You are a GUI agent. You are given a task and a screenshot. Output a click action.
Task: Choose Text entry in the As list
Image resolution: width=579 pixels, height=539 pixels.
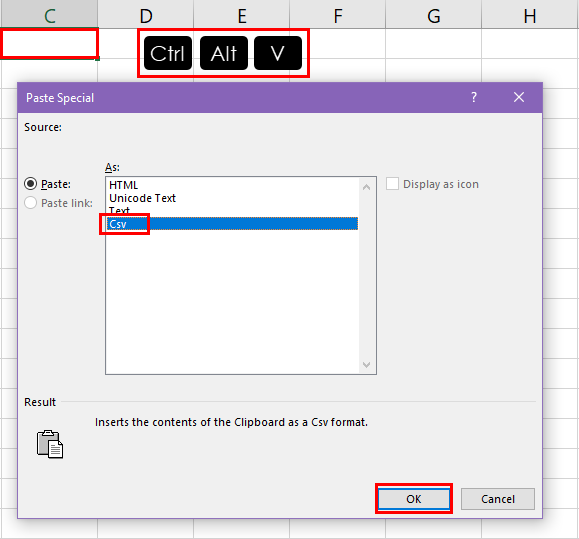pyautogui.click(x=233, y=211)
